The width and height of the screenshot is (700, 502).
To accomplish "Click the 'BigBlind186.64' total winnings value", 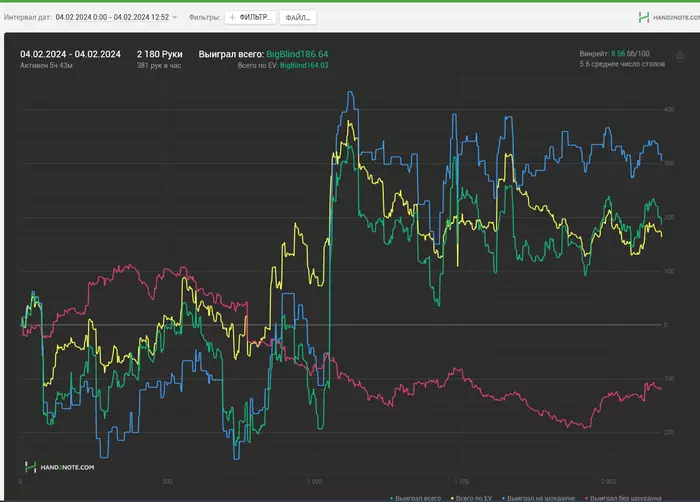I will 297,54.
